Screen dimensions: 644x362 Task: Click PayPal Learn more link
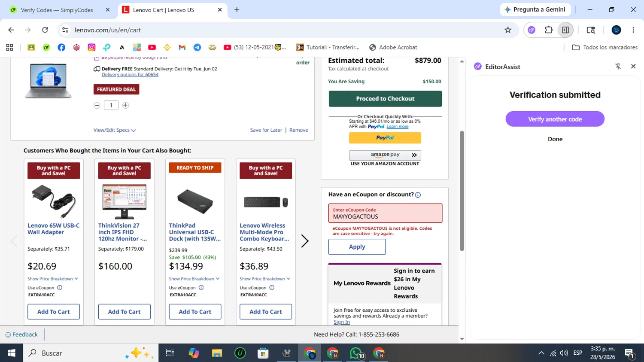pyautogui.click(x=398, y=127)
